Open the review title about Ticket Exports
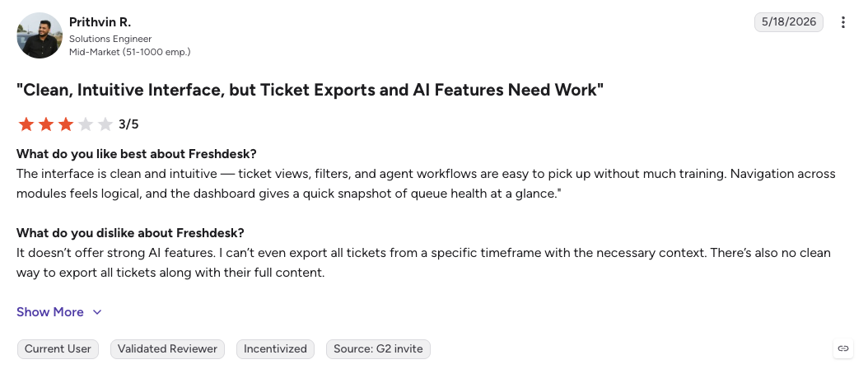868x369 pixels. pos(310,90)
